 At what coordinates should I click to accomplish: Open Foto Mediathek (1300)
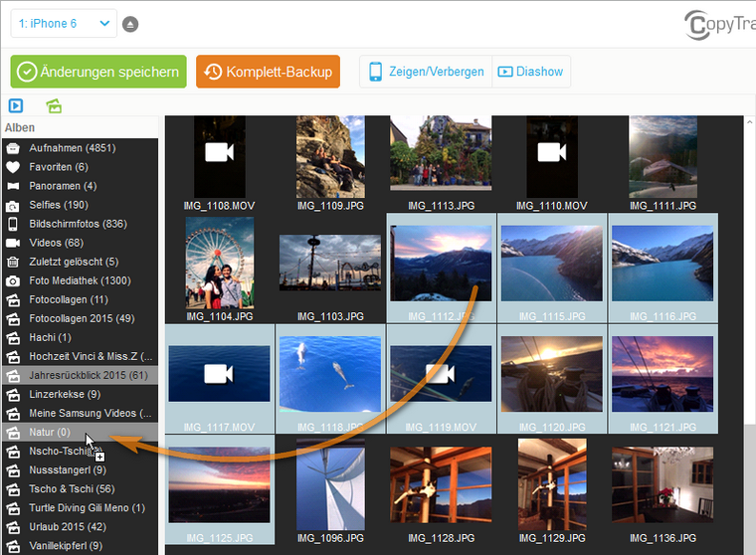pos(80,280)
